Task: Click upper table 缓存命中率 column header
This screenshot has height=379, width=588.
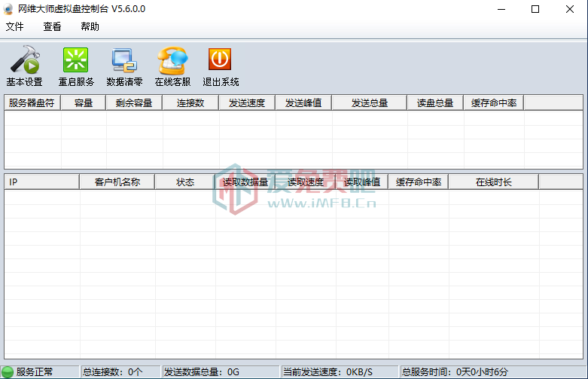Action: (494, 102)
